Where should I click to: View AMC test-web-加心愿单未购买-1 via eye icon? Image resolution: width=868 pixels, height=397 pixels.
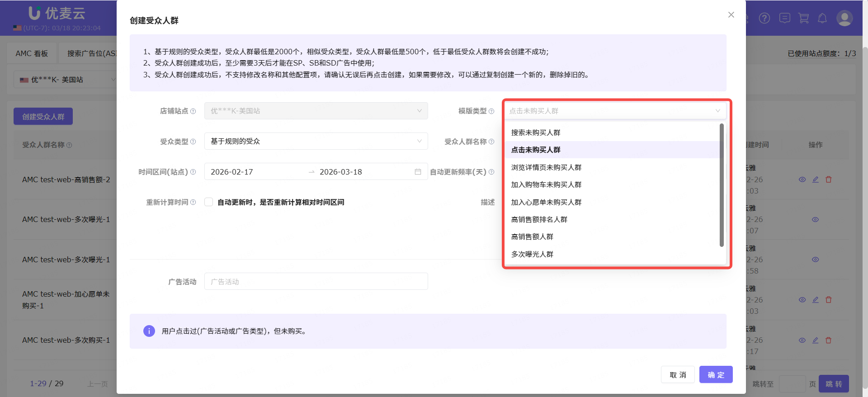pyautogui.click(x=802, y=300)
